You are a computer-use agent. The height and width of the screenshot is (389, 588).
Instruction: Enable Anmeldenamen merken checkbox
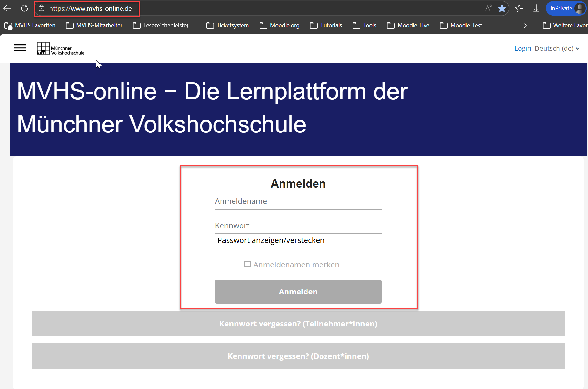click(x=247, y=264)
